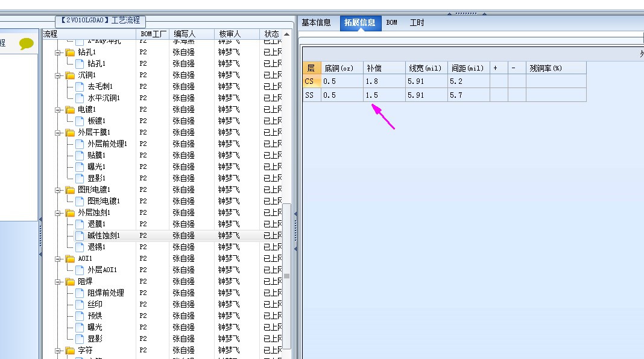Sort by the 核审人 column header
644x359 pixels.
coord(237,34)
